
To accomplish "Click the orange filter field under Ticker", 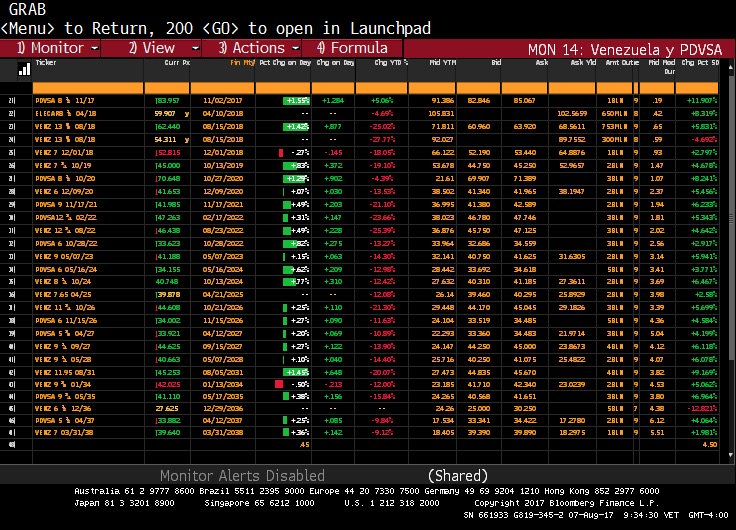I will point(88,88).
